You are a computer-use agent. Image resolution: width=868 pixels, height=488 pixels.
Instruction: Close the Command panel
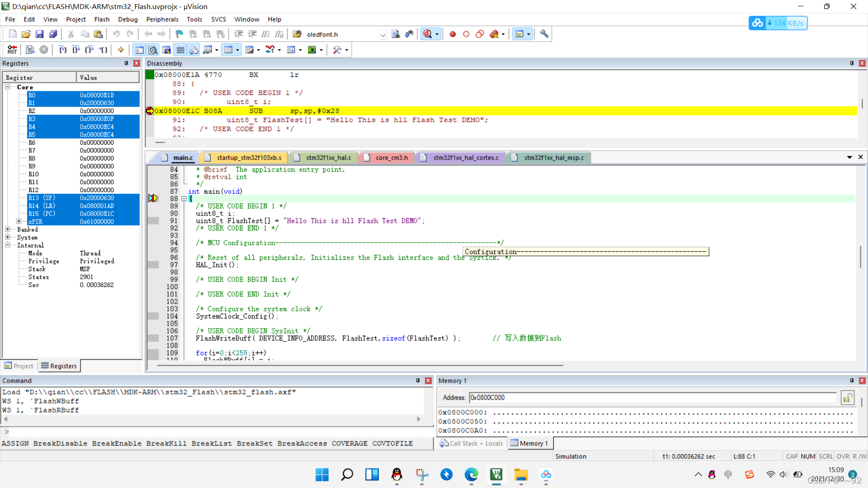click(428, 380)
